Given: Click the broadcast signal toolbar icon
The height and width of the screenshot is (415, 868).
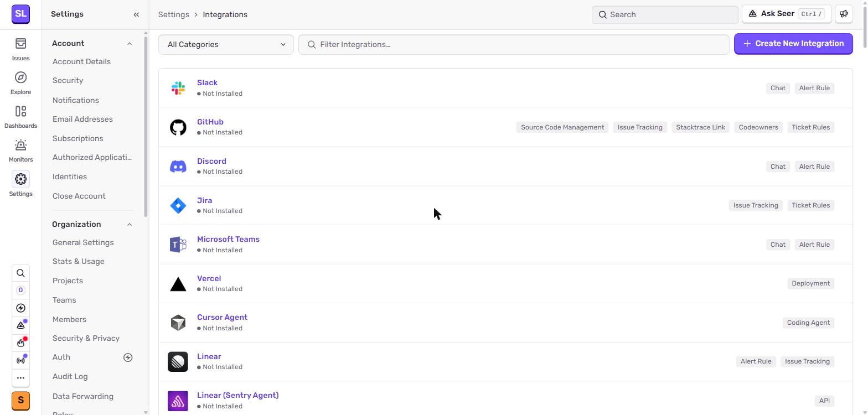Looking at the screenshot, I should click(x=20, y=360).
